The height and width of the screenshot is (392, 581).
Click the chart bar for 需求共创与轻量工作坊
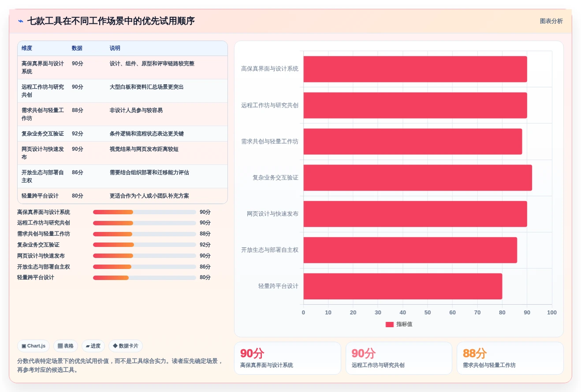413,142
